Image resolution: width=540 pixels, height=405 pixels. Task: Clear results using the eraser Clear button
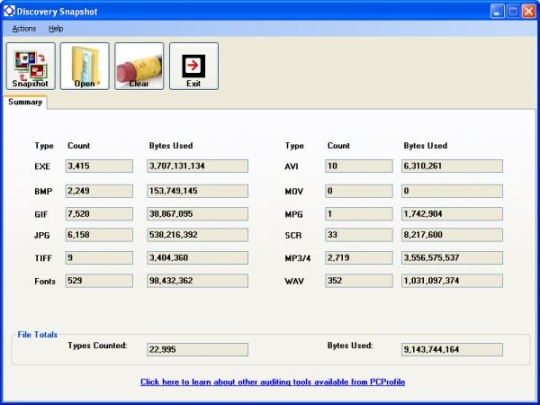[139, 66]
